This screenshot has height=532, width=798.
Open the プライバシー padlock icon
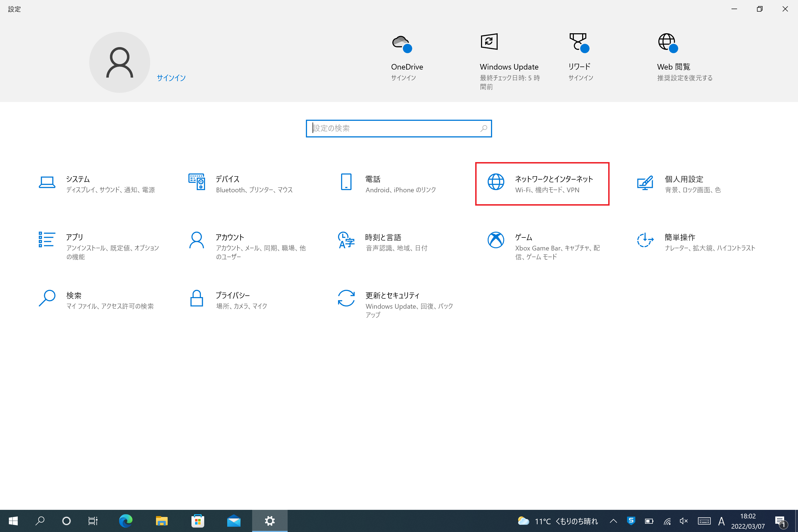197,298
